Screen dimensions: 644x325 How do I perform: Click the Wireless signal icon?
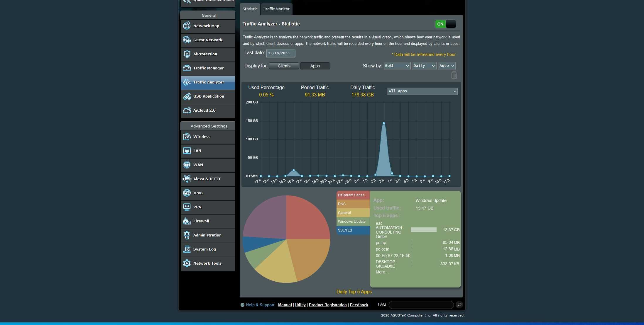pos(187,137)
